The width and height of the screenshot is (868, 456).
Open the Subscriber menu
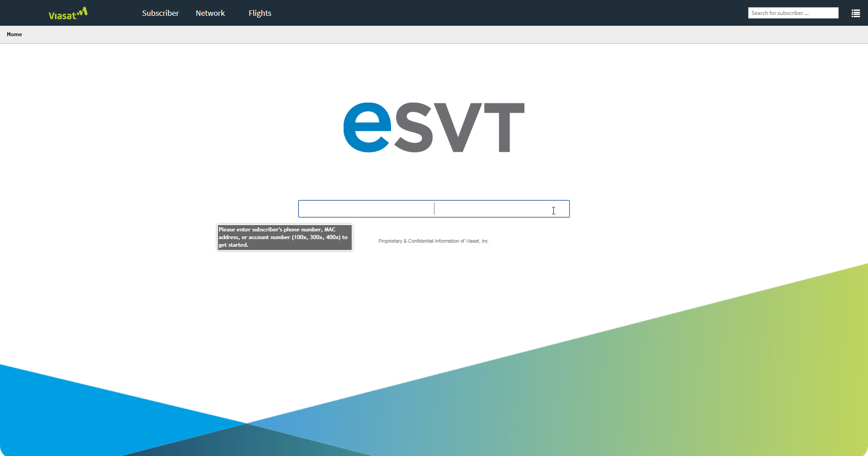click(160, 13)
